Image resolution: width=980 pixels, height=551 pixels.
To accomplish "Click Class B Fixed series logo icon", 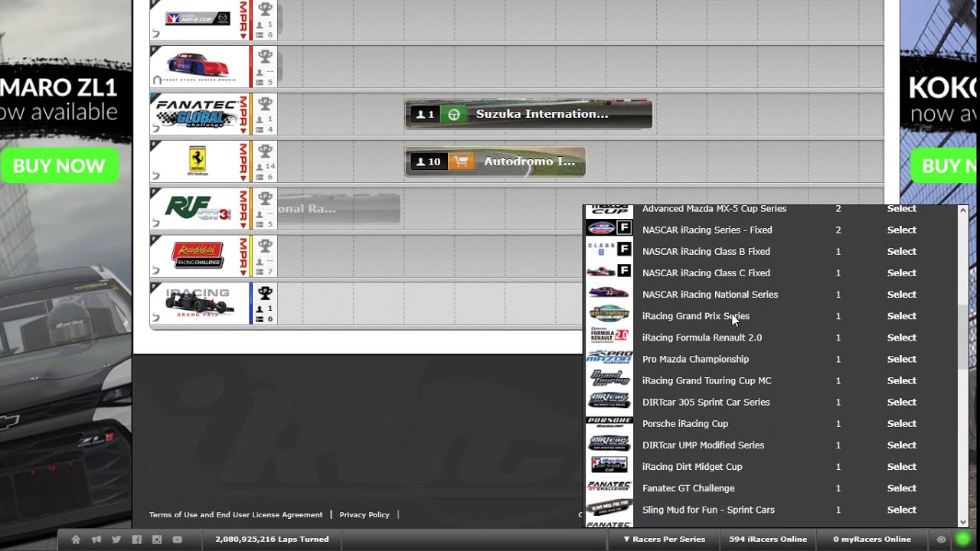I will pos(609,249).
